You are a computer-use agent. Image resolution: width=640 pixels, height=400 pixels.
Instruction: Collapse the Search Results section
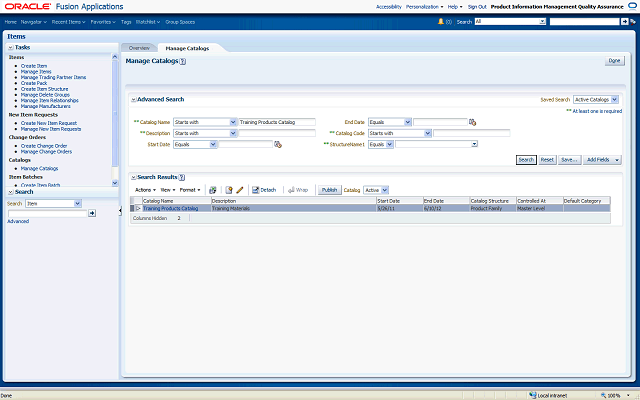(x=133, y=177)
